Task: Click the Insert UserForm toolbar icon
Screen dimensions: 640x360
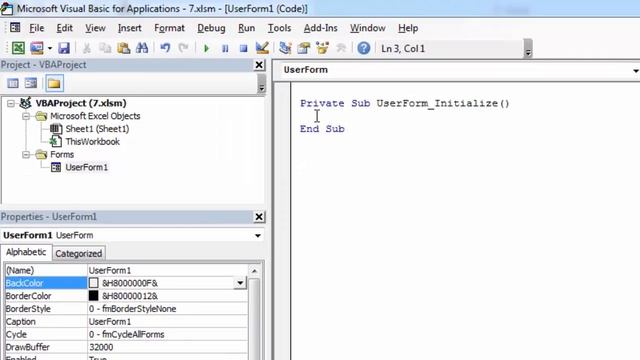Action: pos(37,48)
